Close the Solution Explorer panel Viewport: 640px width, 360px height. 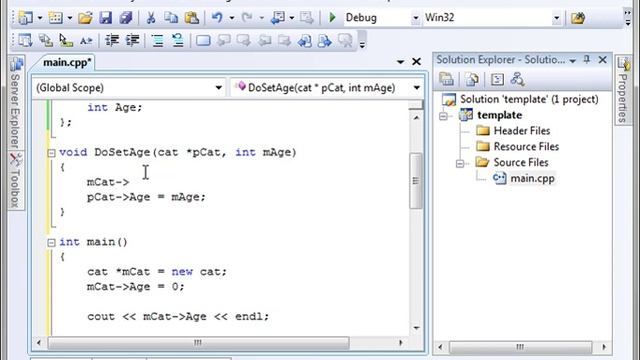click(602, 60)
